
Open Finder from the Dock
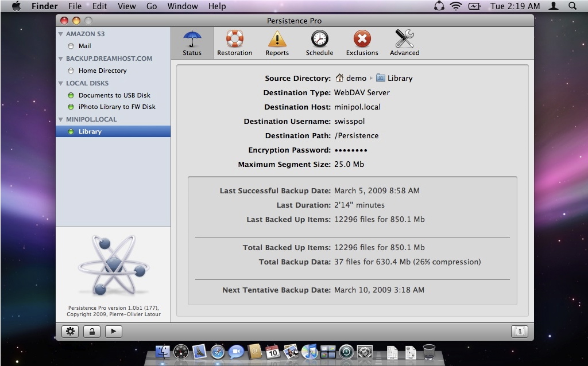(163, 352)
